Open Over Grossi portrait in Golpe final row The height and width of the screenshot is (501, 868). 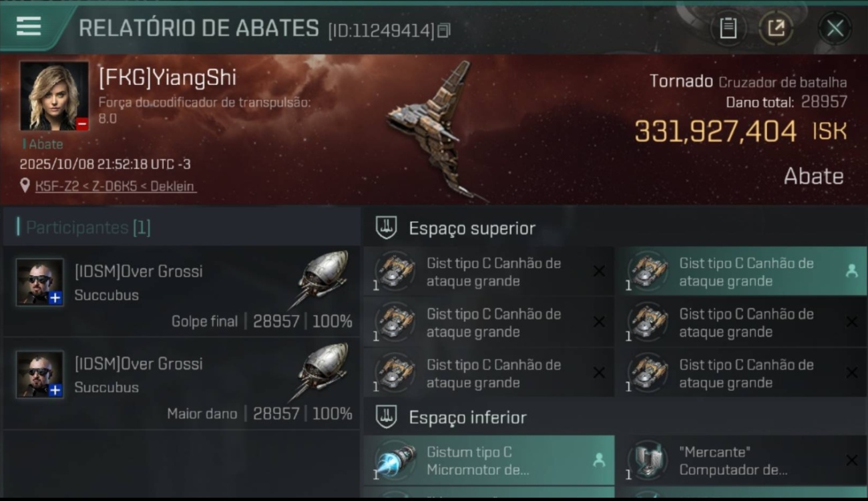tap(40, 282)
